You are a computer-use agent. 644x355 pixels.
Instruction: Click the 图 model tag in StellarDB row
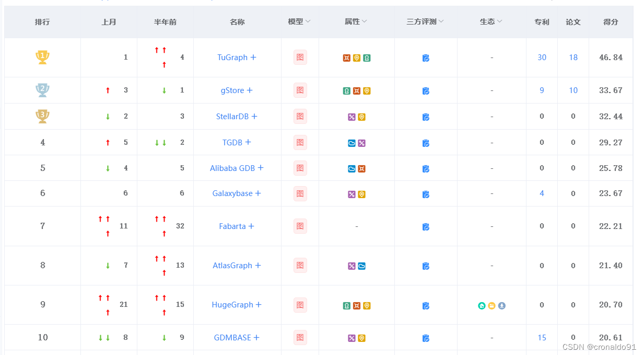tap(300, 117)
